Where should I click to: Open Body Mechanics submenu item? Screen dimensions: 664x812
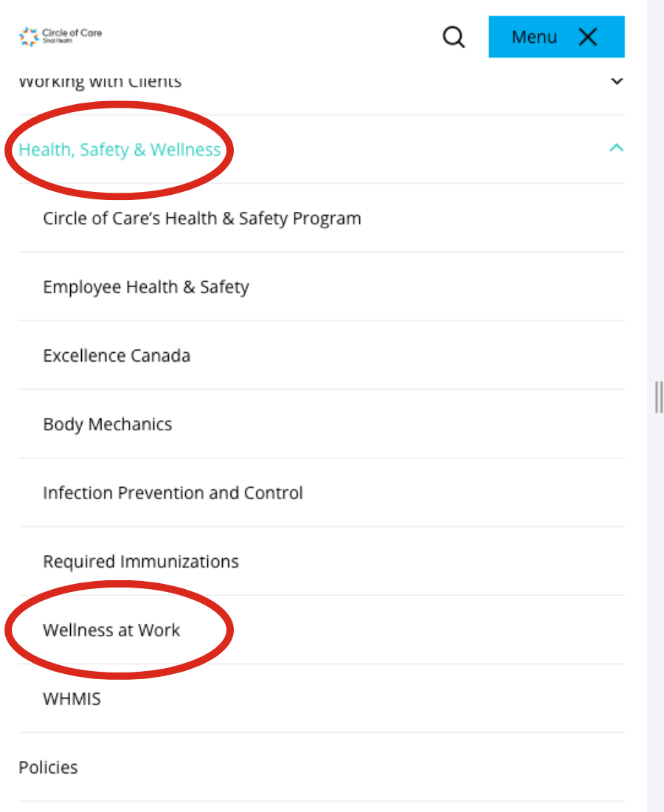click(x=107, y=424)
